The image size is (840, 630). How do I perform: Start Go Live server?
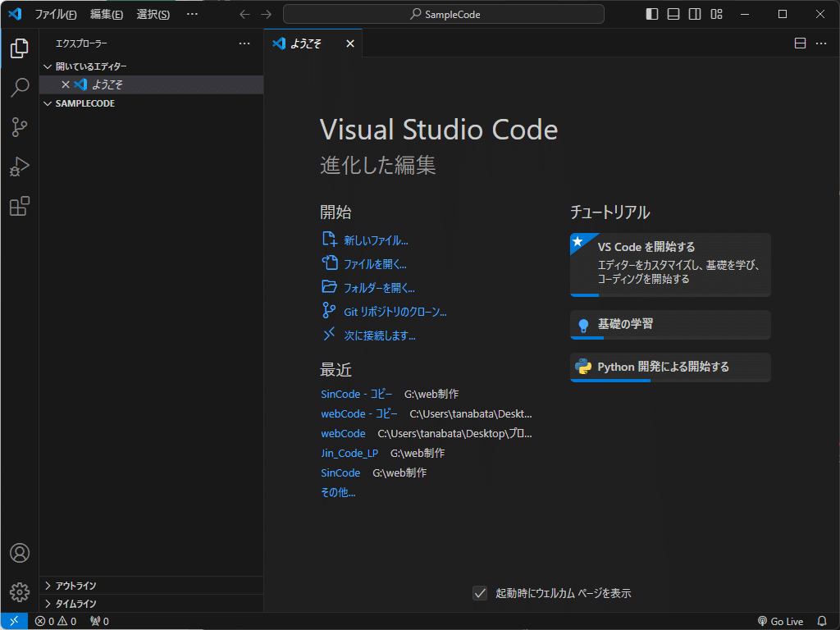pos(781,622)
